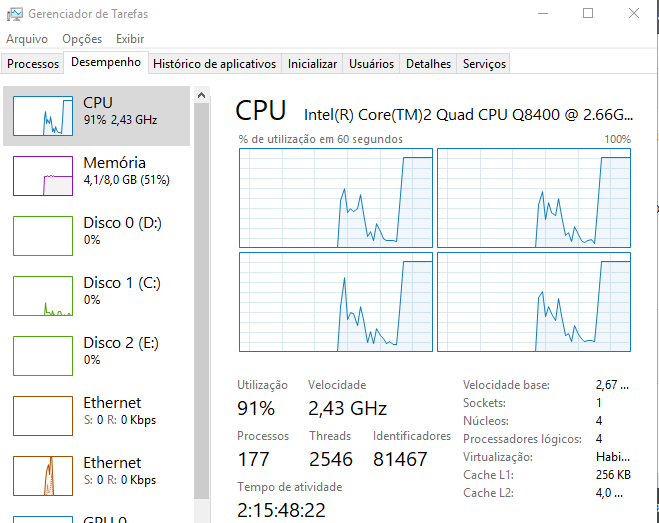This screenshot has width=659, height=523.
Task: Select the CPU mini graph thumbnail
Action: [x=43, y=116]
